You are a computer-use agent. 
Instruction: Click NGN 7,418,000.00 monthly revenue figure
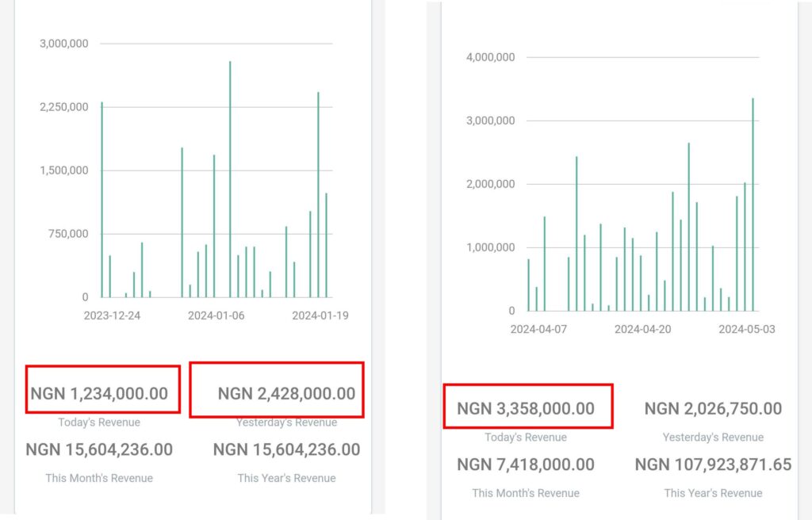point(526,465)
